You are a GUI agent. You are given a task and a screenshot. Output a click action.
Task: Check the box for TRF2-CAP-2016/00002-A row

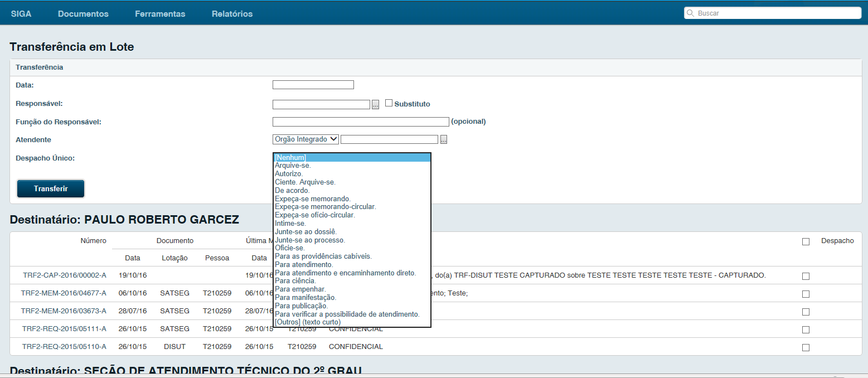click(x=806, y=276)
